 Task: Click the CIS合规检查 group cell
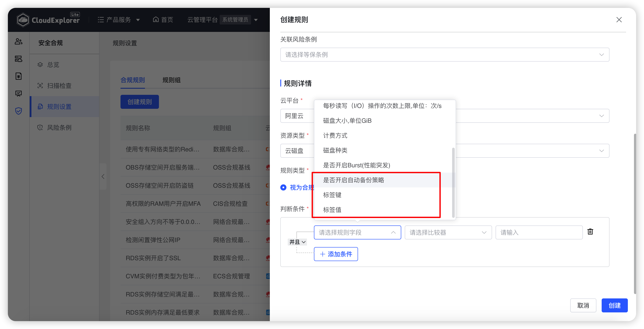pos(230,204)
